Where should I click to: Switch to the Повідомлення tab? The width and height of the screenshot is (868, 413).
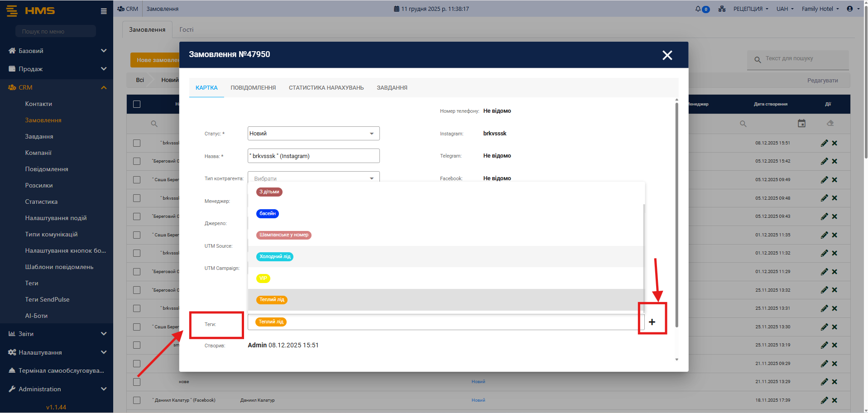pos(253,88)
